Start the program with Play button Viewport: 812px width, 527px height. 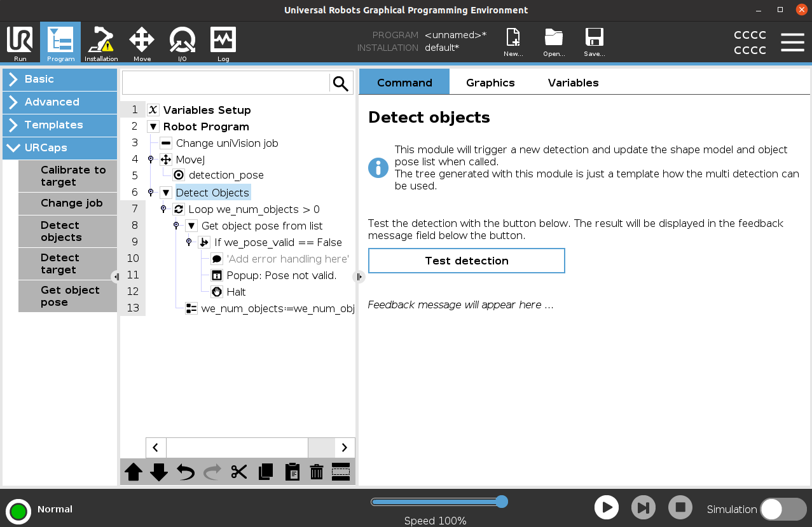coord(607,507)
